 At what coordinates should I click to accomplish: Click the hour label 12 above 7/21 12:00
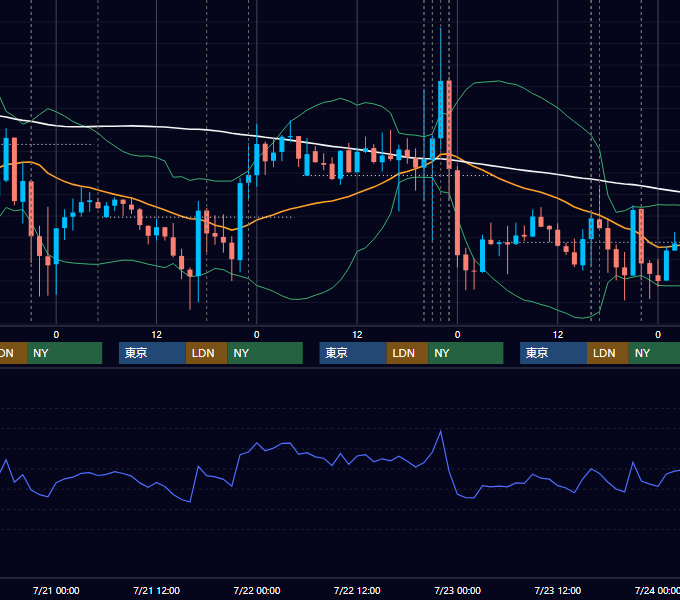(157, 335)
